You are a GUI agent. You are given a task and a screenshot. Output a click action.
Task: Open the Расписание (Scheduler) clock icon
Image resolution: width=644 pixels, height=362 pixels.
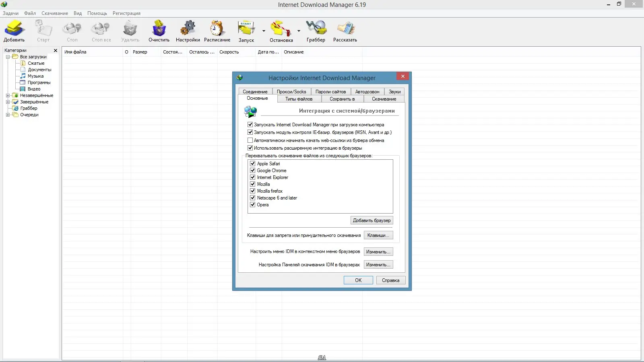tap(217, 30)
